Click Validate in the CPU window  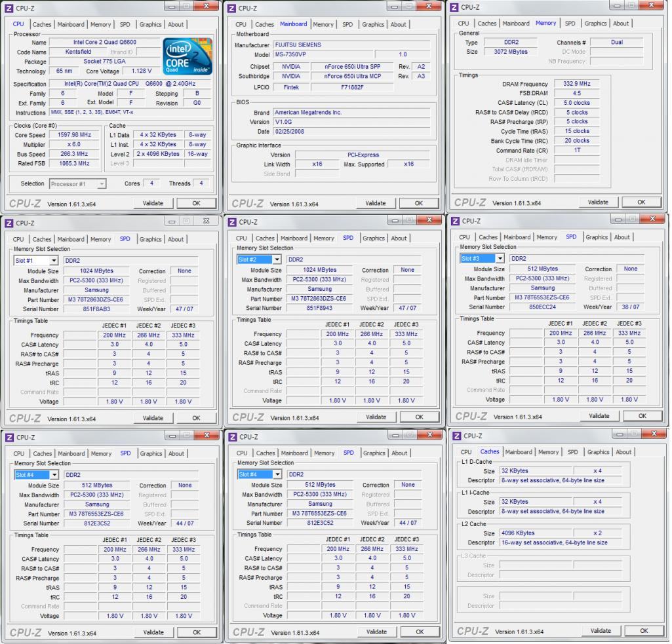(x=153, y=203)
